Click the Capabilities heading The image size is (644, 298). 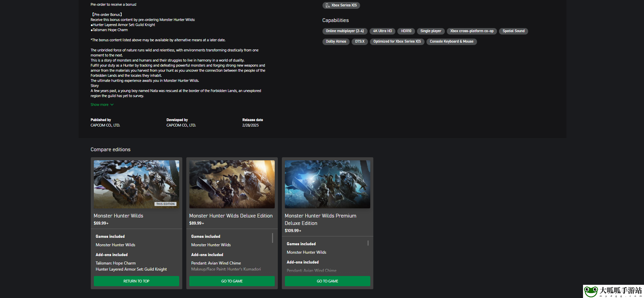pyautogui.click(x=335, y=20)
